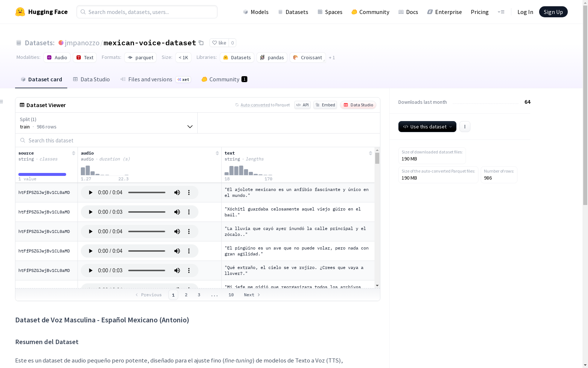
Task: Open audio options for the pingüino row
Action: (x=189, y=251)
